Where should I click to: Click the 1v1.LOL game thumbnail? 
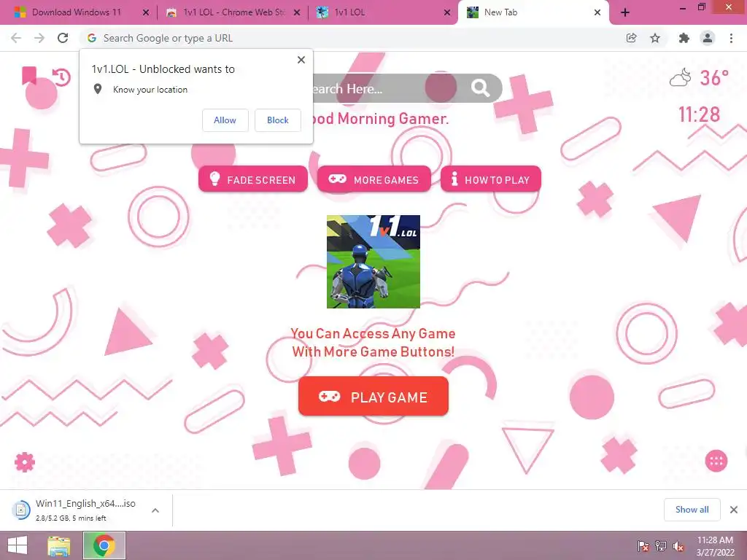(x=373, y=262)
